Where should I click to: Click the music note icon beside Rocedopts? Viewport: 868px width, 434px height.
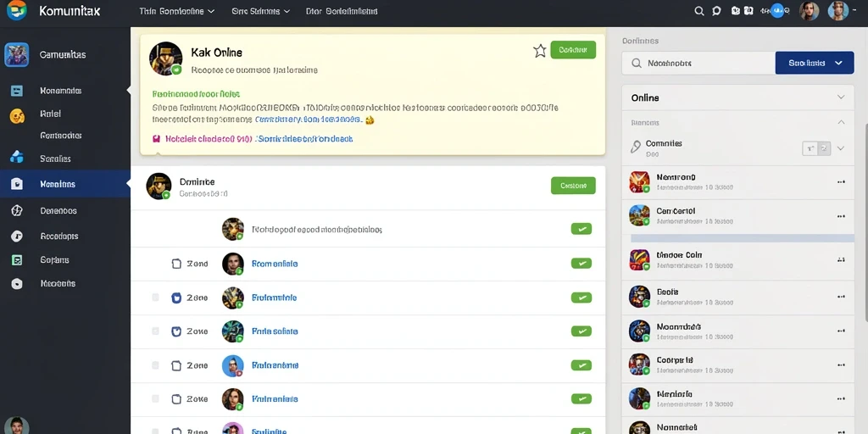(17, 236)
